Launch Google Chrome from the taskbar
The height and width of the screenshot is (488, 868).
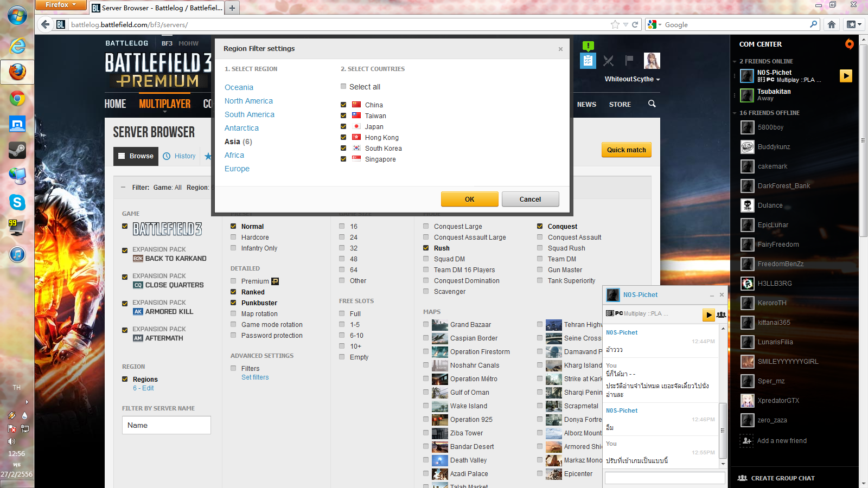[x=17, y=98]
